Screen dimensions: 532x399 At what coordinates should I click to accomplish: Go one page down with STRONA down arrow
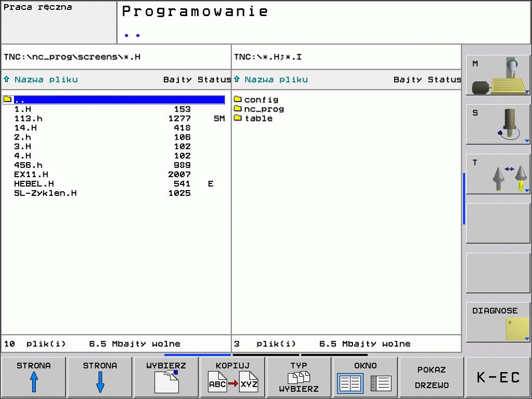(100, 377)
